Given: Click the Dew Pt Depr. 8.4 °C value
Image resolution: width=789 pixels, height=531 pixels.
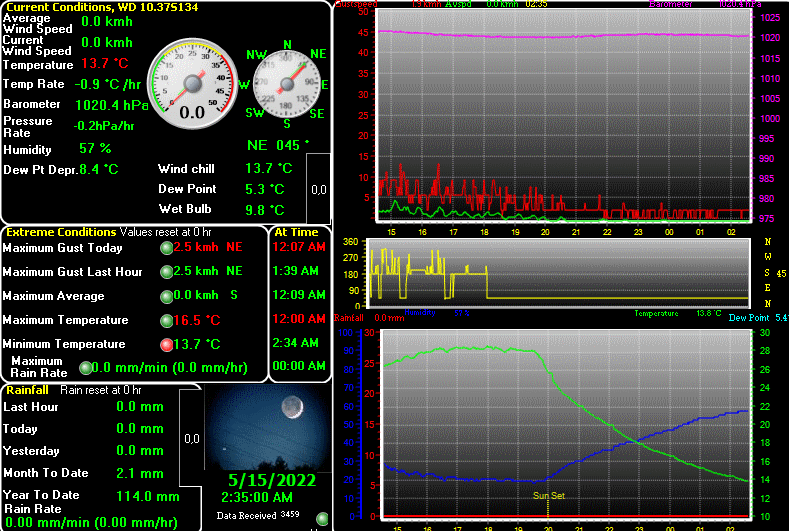Looking at the screenshot, I should click(x=99, y=170).
